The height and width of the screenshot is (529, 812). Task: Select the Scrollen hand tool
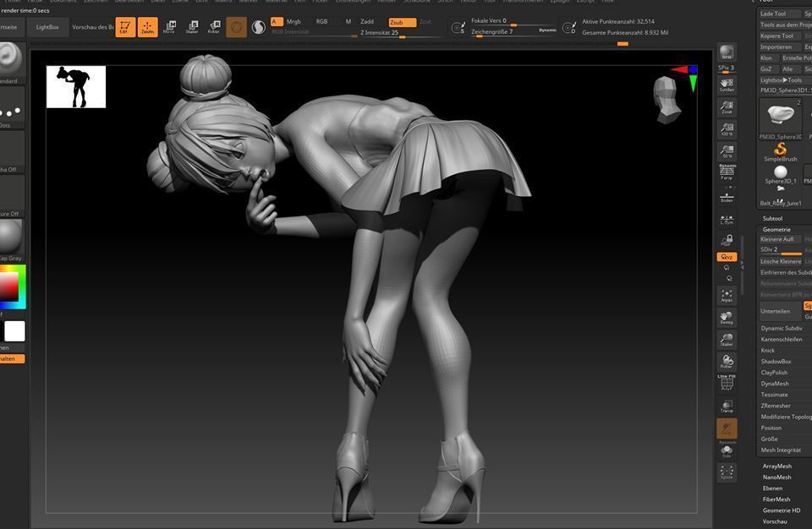(727, 85)
